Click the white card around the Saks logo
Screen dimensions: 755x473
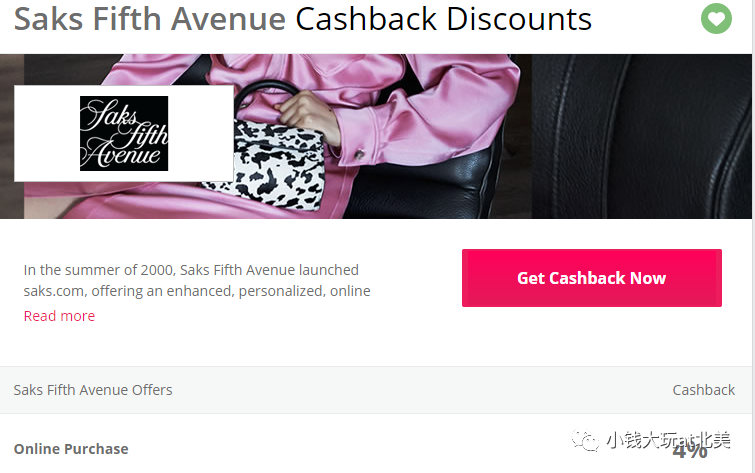(124, 133)
